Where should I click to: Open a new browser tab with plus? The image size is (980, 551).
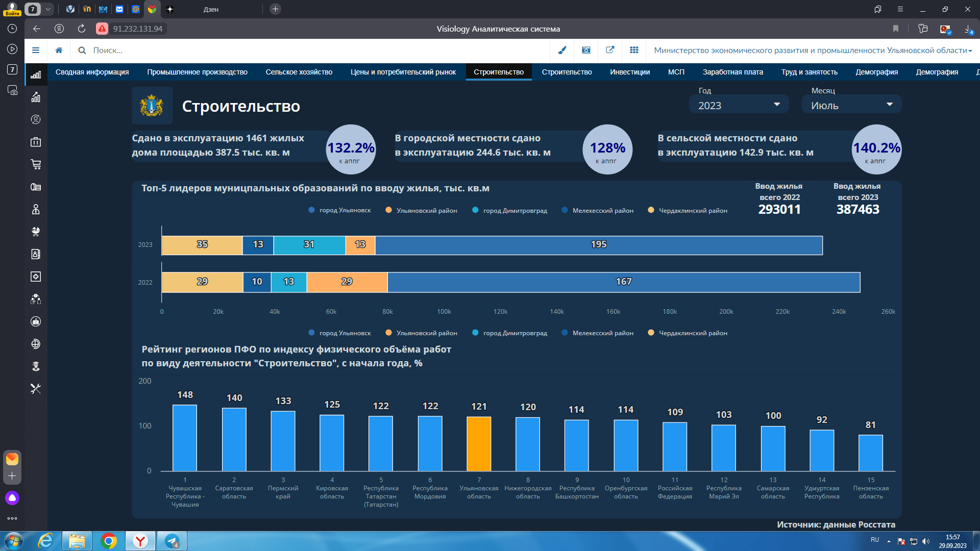coord(275,9)
